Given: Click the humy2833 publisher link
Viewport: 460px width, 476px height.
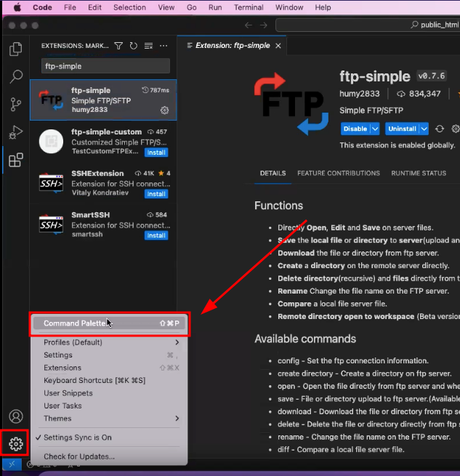Looking at the screenshot, I should click(360, 94).
